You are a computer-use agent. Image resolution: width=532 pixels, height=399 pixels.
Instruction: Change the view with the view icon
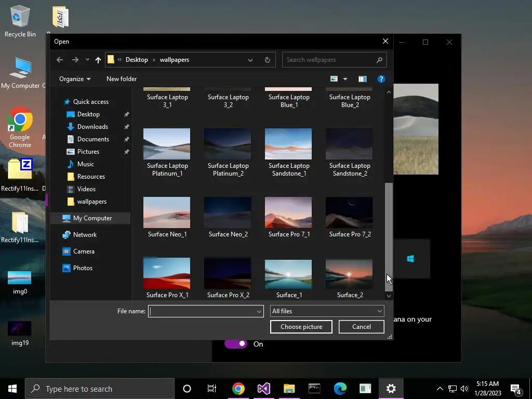334,79
